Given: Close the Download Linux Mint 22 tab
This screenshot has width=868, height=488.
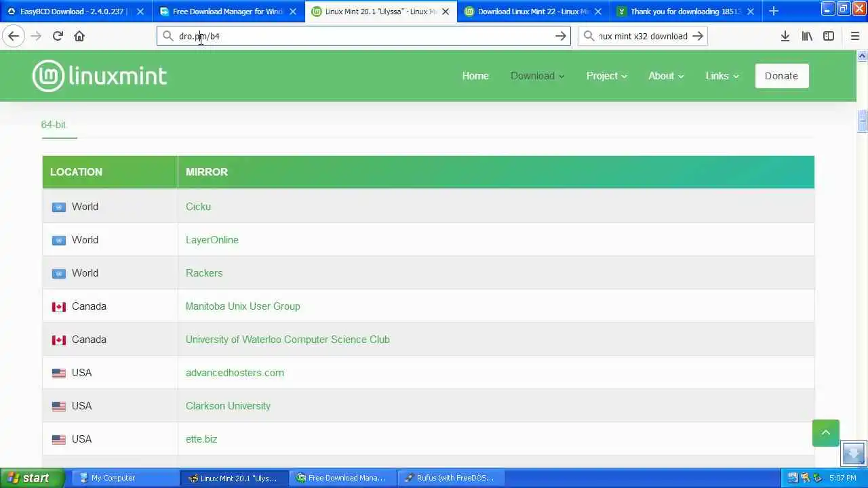Looking at the screenshot, I should pyautogui.click(x=598, y=12).
